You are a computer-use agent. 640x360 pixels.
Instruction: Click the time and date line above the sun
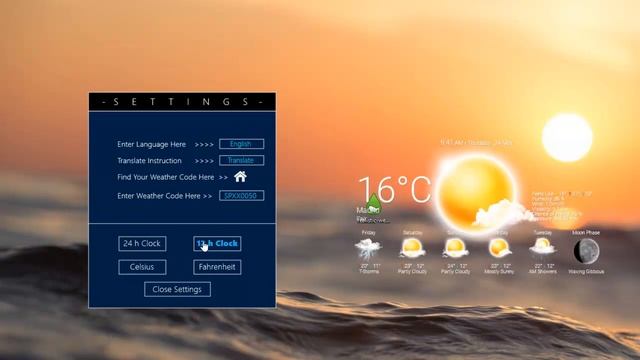[x=476, y=142]
